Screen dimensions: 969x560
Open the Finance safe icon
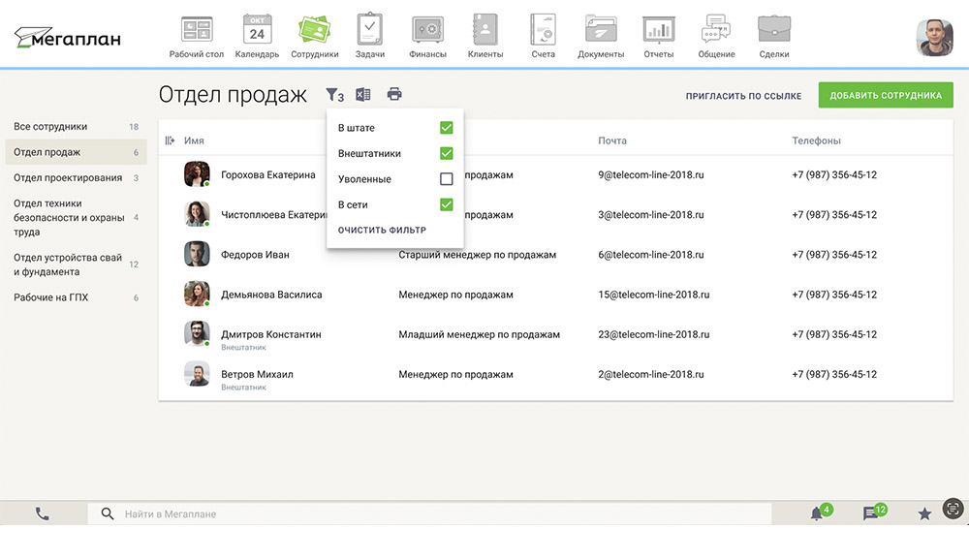(x=427, y=30)
